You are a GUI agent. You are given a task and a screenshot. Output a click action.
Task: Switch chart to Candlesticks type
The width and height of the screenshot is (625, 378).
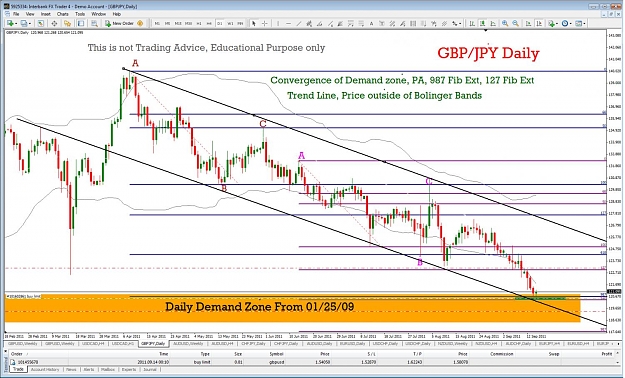click(x=482, y=24)
